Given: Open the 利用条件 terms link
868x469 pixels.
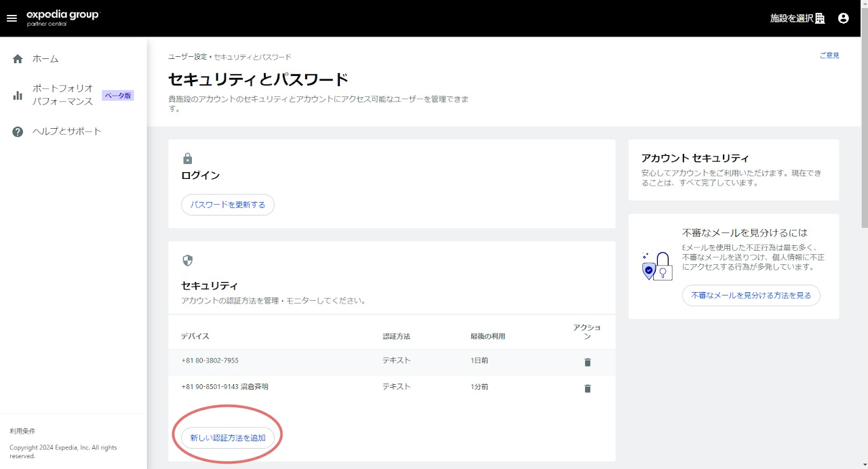Looking at the screenshot, I should (x=22, y=431).
